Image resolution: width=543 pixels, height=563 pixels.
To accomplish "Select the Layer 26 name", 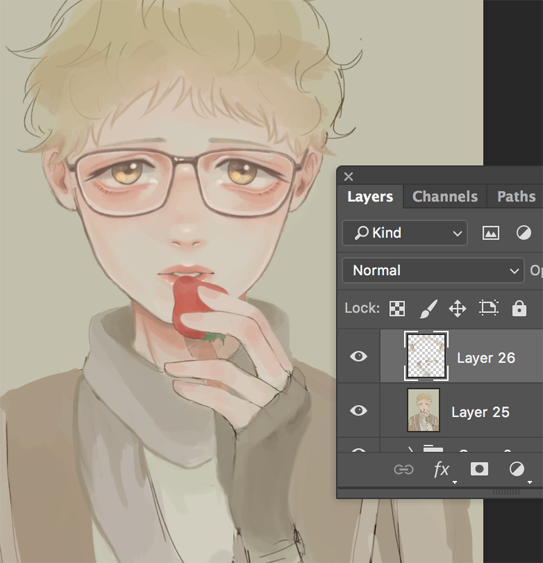I will pos(486,358).
